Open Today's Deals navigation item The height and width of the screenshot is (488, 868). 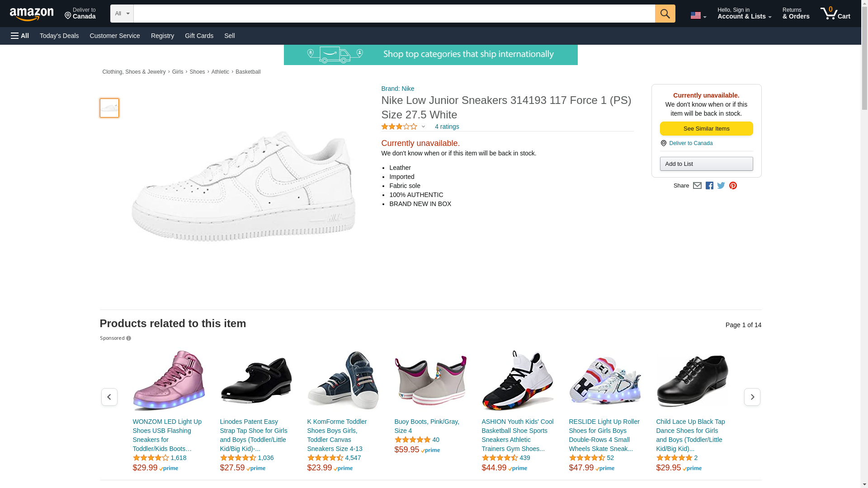coord(59,36)
